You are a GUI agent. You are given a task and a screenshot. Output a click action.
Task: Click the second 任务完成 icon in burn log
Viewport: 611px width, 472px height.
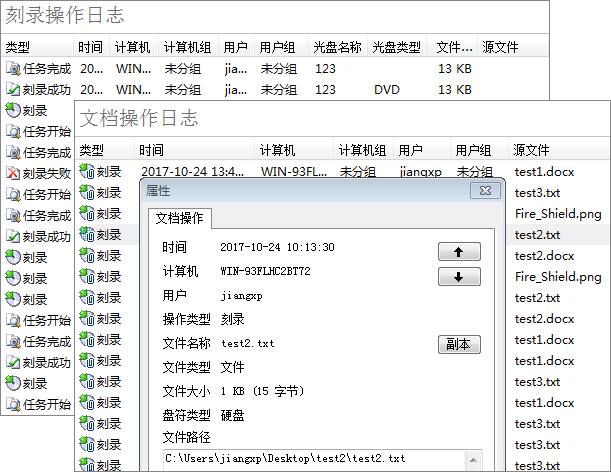pyautogui.click(x=13, y=153)
